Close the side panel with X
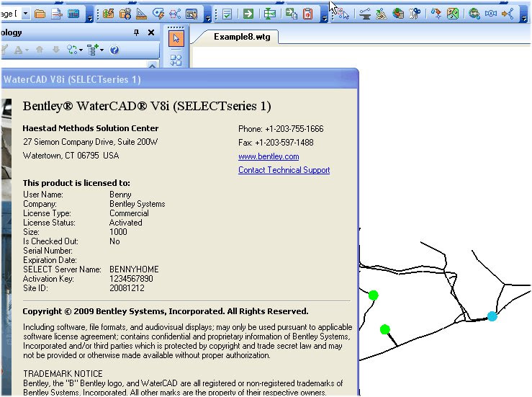 pyautogui.click(x=151, y=32)
